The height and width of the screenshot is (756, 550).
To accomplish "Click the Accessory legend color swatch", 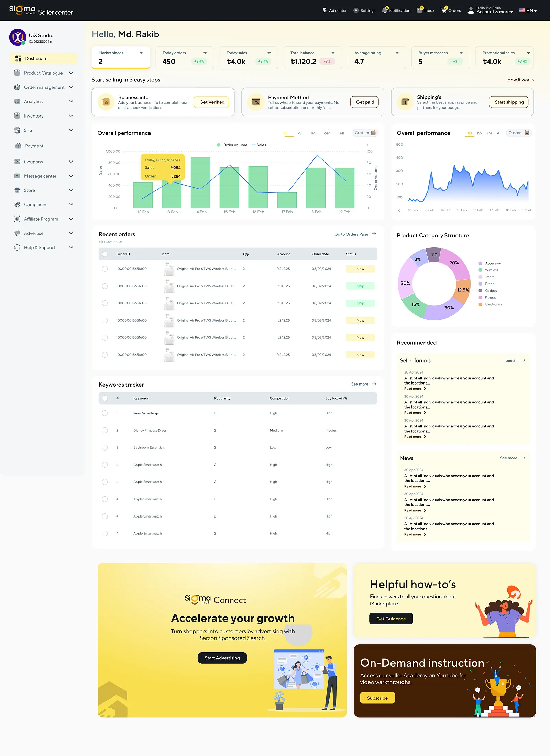I will [x=480, y=263].
